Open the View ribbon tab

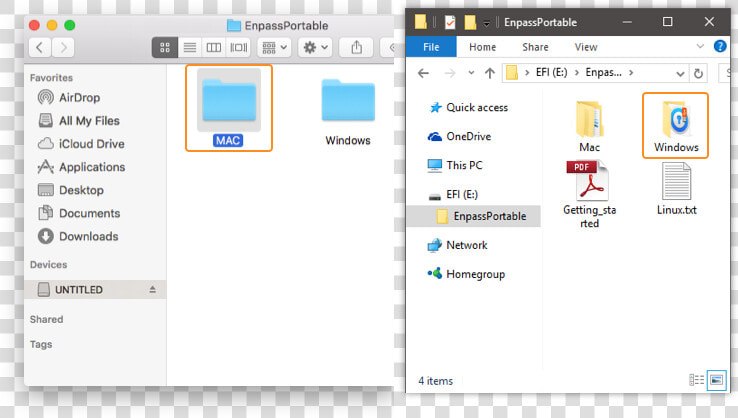tap(586, 47)
